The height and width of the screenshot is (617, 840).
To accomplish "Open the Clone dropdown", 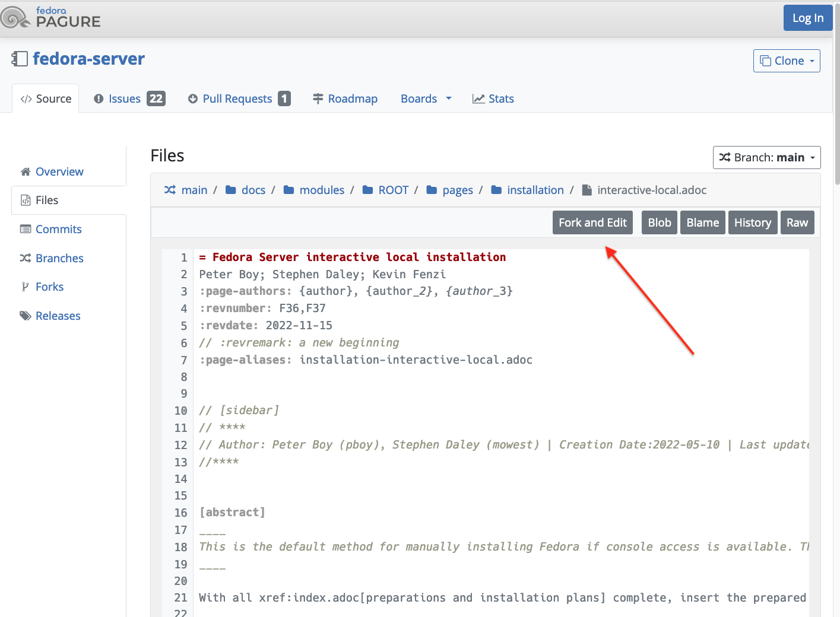I will [787, 61].
